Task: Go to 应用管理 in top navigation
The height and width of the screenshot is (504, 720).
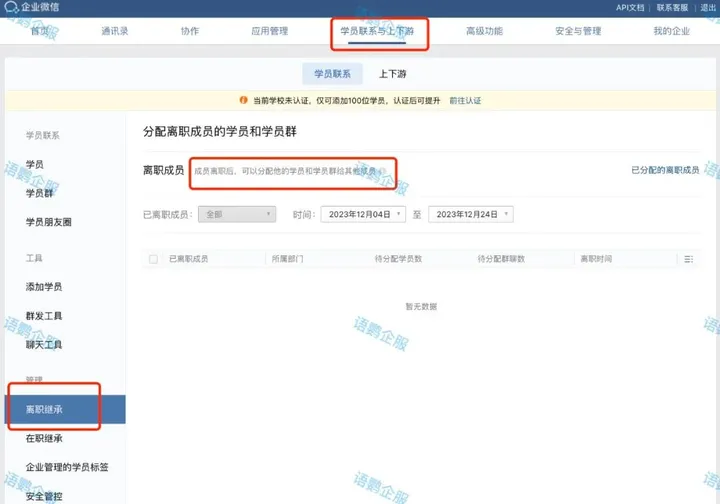Action: tap(269, 31)
